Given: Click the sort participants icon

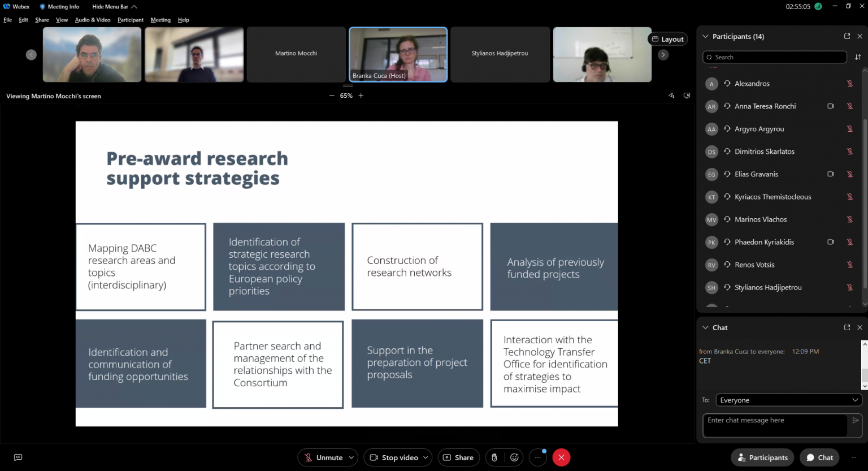Looking at the screenshot, I should [x=858, y=57].
